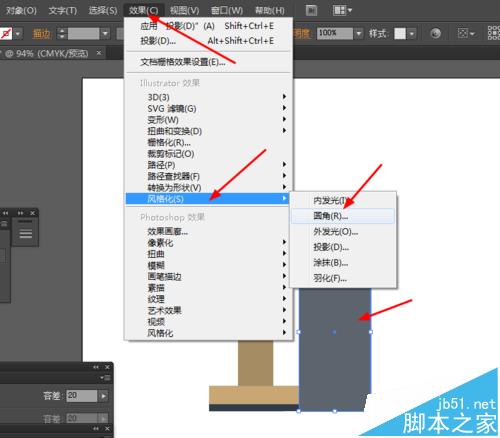Viewport: 500px width, 438px height.
Task: Choose 外发光(O)... outer glow
Action: (343, 232)
